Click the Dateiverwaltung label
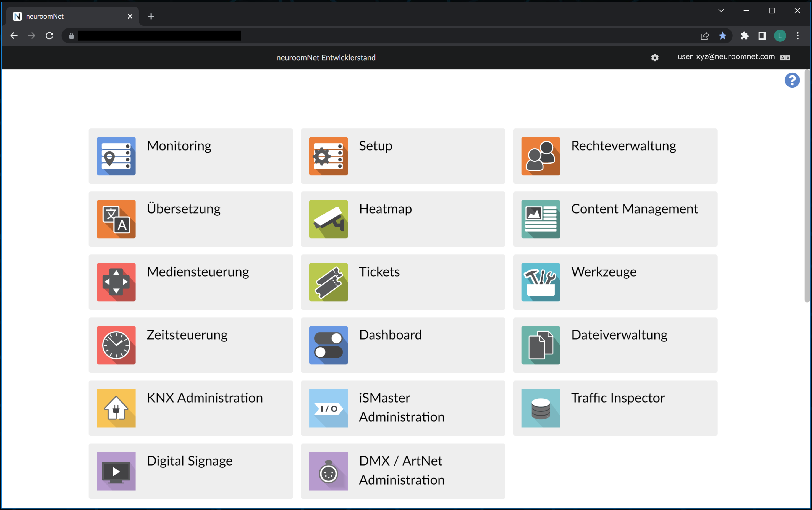 [x=619, y=335]
